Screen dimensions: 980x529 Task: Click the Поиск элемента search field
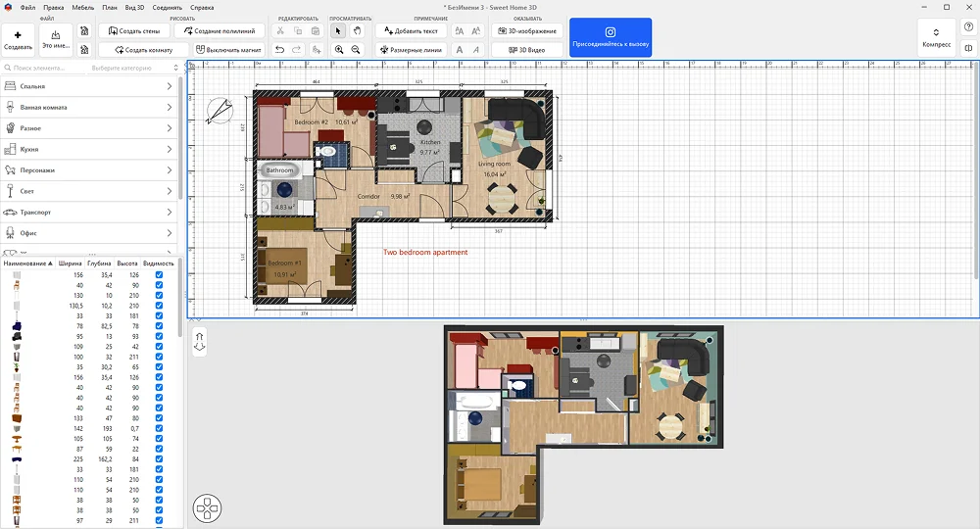(x=44, y=68)
